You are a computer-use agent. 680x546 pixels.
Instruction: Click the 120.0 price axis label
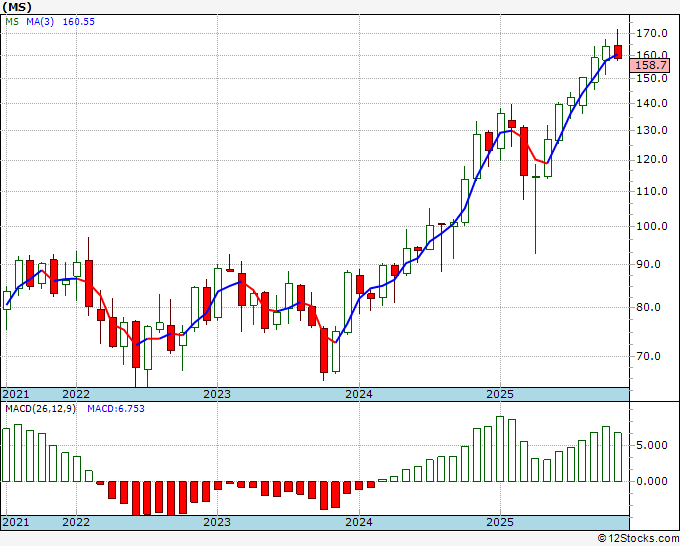pyautogui.click(x=651, y=160)
